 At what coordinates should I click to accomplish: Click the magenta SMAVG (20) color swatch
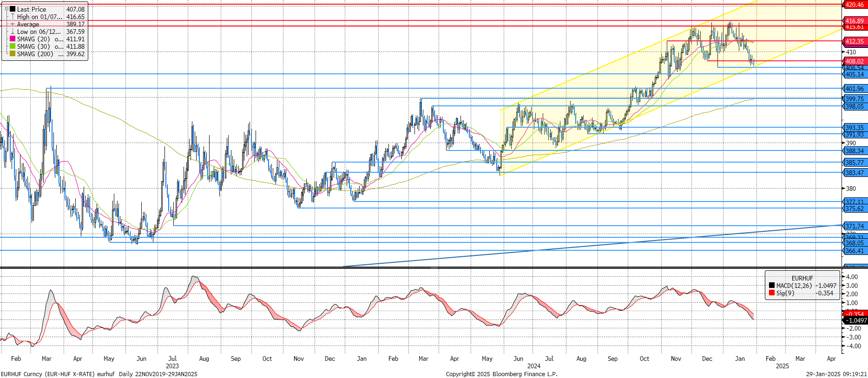13,39
